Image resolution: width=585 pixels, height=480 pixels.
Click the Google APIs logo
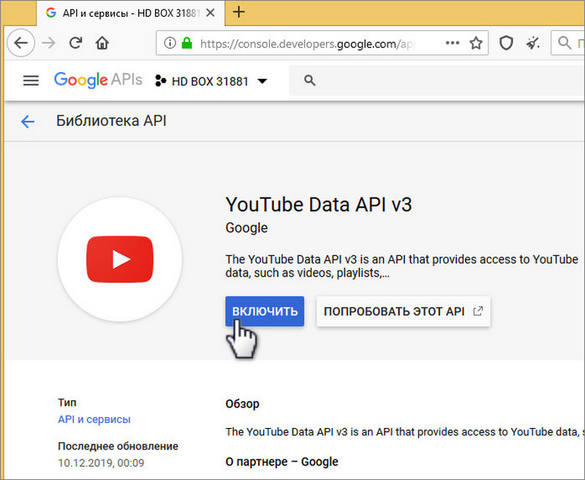pyautogui.click(x=98, y=80)
